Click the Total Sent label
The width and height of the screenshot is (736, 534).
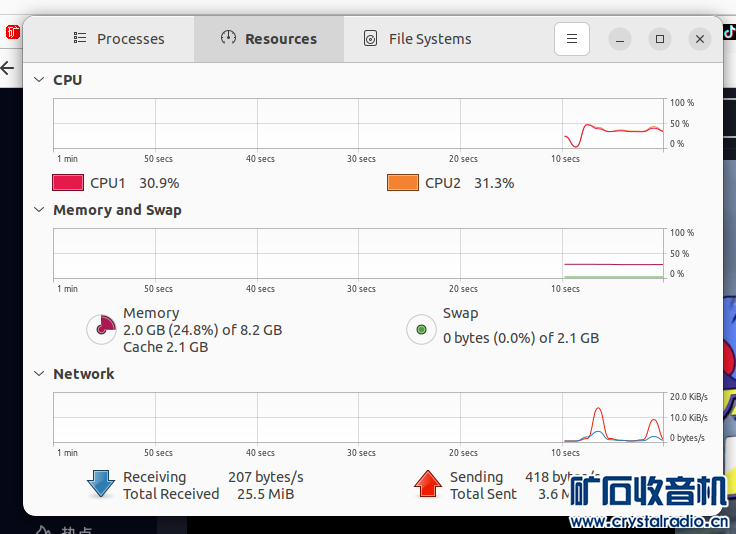(x=483, y=494)
